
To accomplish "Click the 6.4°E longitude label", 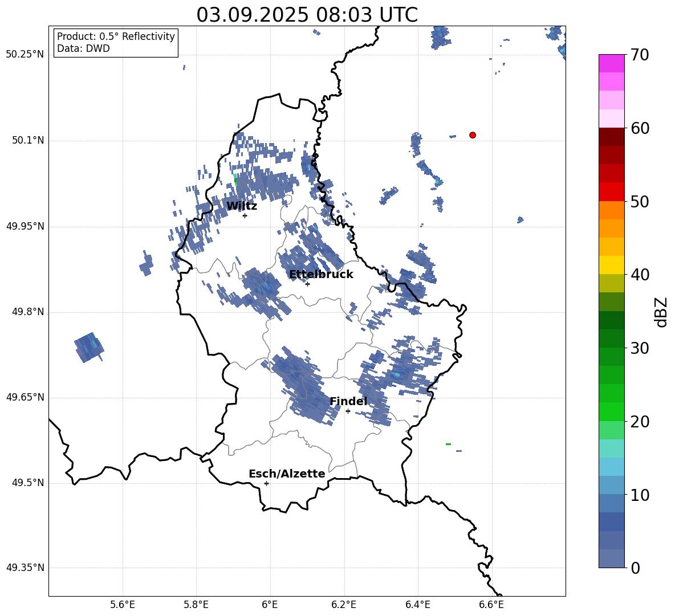I will point(417,605).
